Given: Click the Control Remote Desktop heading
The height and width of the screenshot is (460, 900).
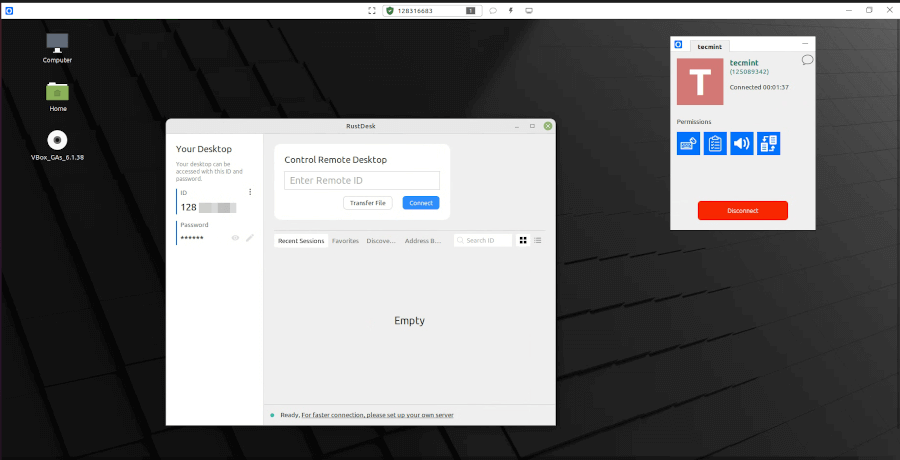Looking at the screenshot, I should [336, 160].
